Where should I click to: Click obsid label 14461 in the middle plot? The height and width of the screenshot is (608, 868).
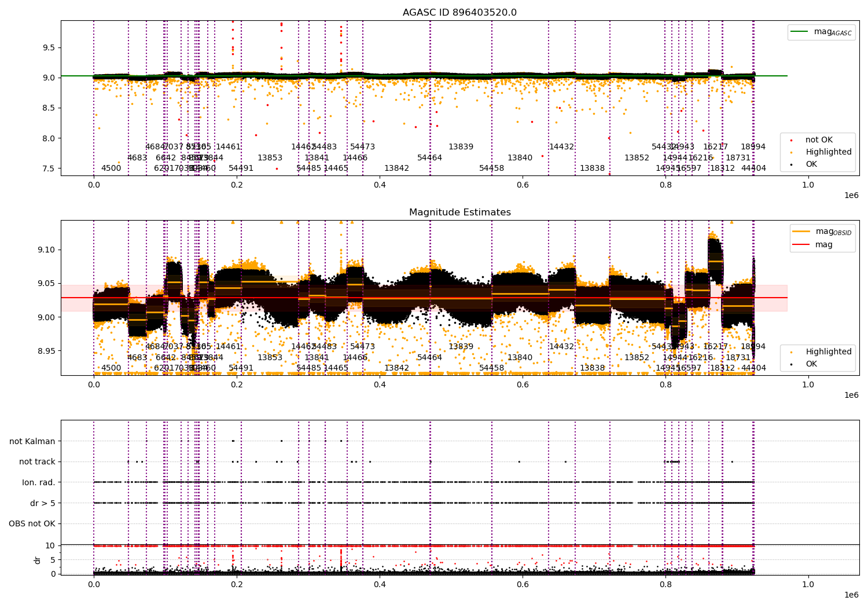pos(229,347)
